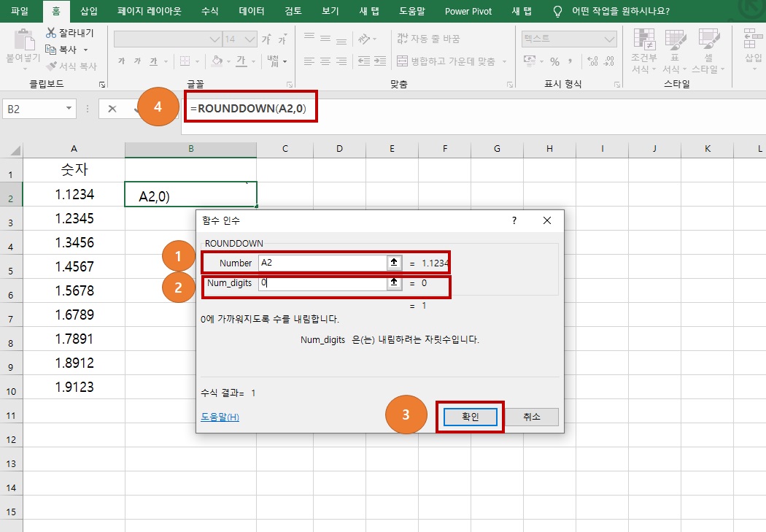Click the Number argument input field
Viewport: 766px width, 532px height.
click(322, 262)
